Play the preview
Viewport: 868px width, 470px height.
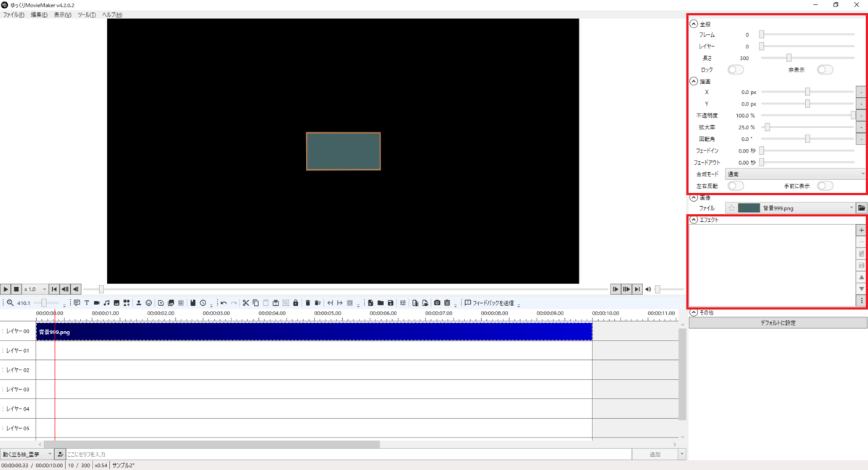[x=5, y=289]
